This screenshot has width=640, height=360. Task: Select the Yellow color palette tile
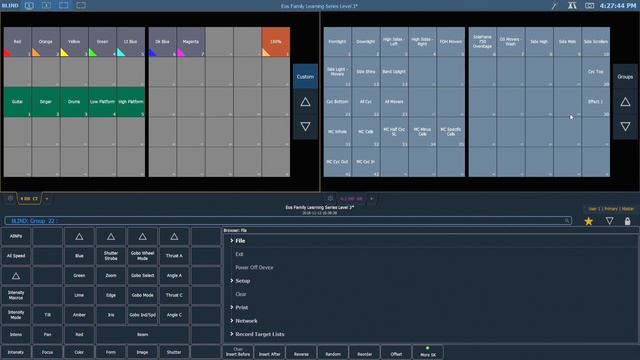pos(74,42)
